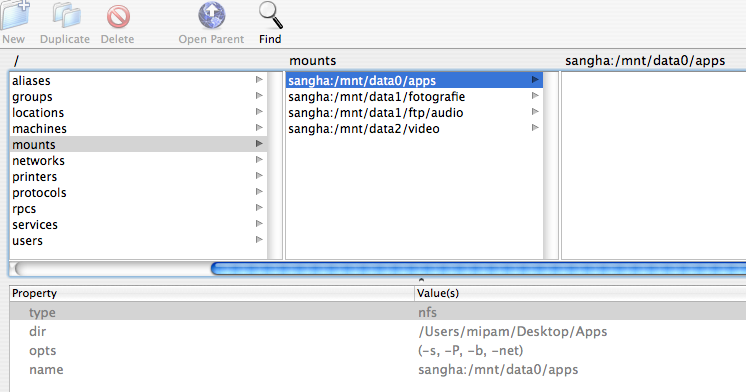746x392 pixels.
Task: Click the New folder toolbar icon
Action: pos(14,15)
